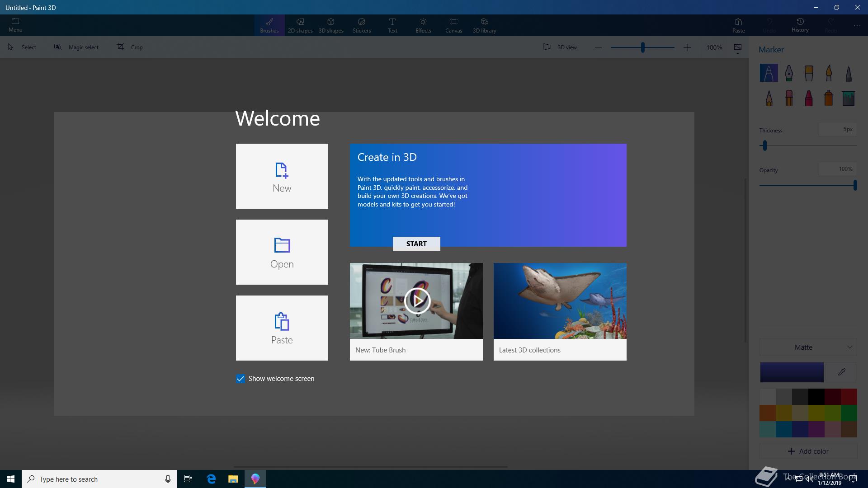The width and height of the screenshot is (868, 488).
Task: Choose the Crop tool
Action: coord(130,47)
